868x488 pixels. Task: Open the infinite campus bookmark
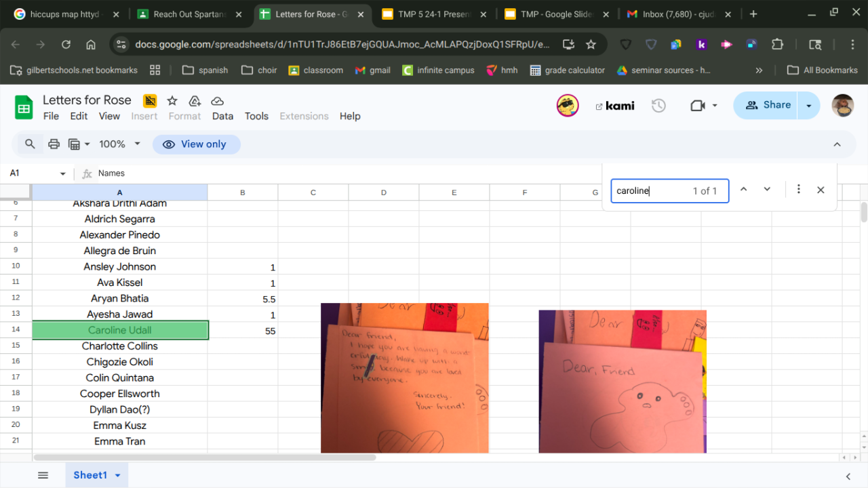tap(438, 70)
